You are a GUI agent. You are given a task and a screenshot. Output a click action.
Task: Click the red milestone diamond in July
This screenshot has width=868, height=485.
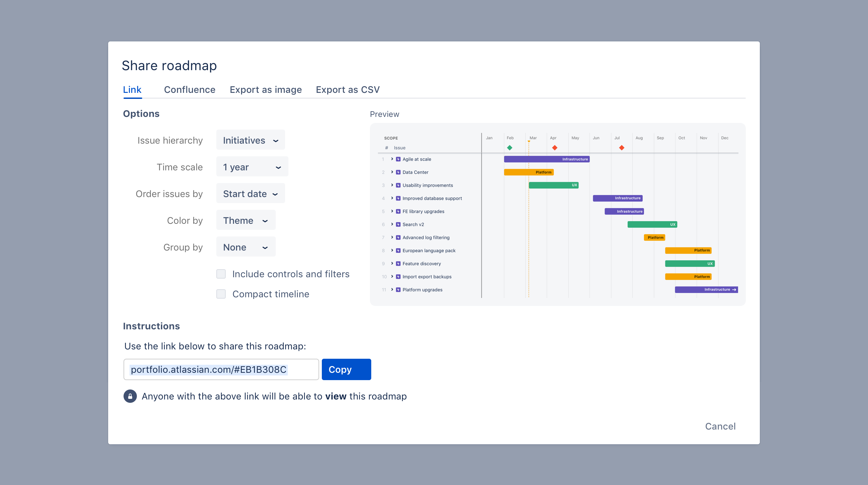(x=622, y=148)
